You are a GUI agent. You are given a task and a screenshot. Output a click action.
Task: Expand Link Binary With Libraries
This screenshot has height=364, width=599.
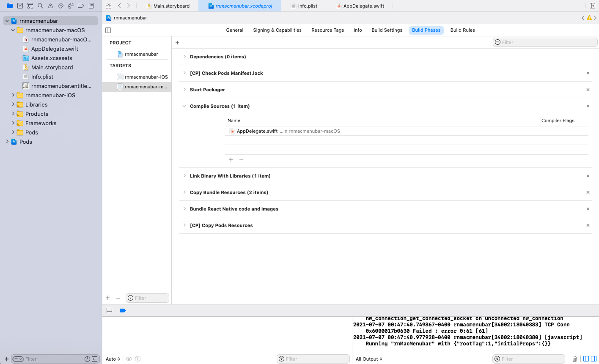pos(184,176)
